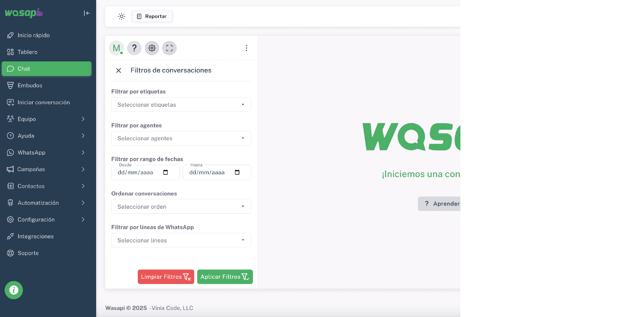Open chat settings gear icon
The height and width of the screenshot is (317, 644).
click(x=152, y=48)
